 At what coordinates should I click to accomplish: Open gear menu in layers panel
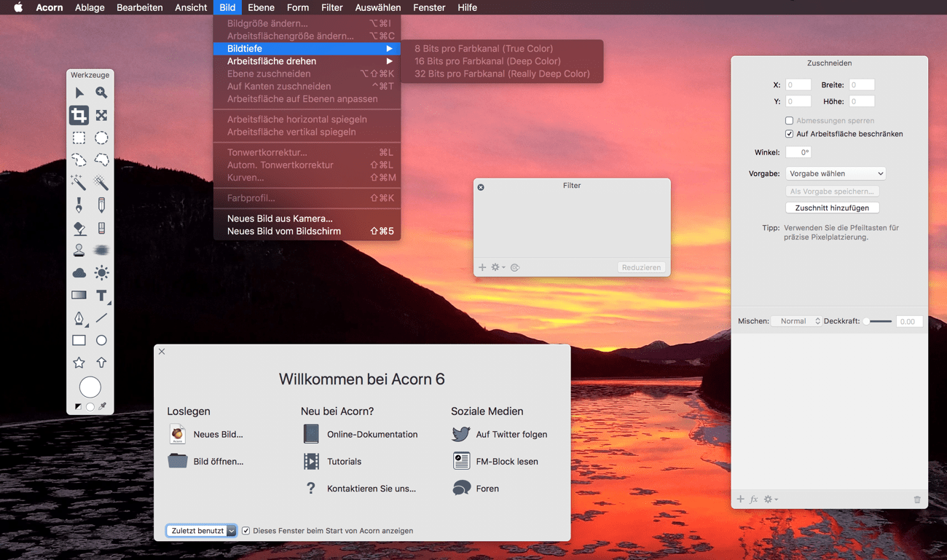click(x=771, y=500)
